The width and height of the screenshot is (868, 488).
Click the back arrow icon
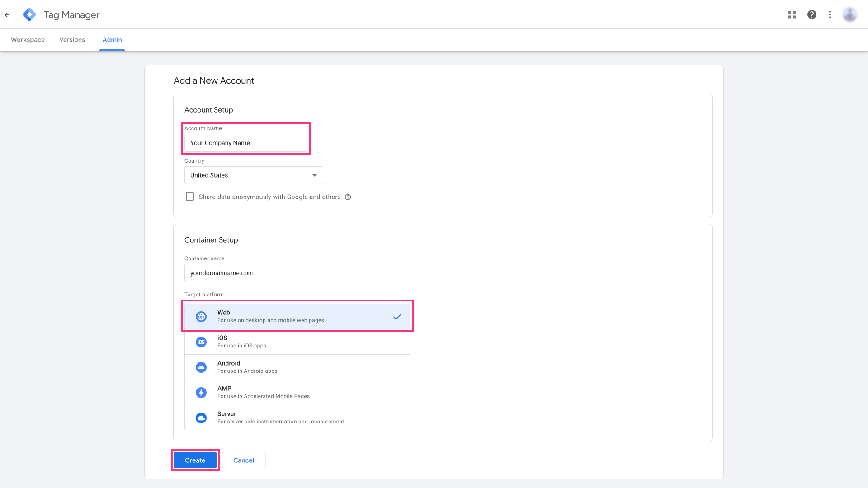pyautogui.click(x=7, y=14)
